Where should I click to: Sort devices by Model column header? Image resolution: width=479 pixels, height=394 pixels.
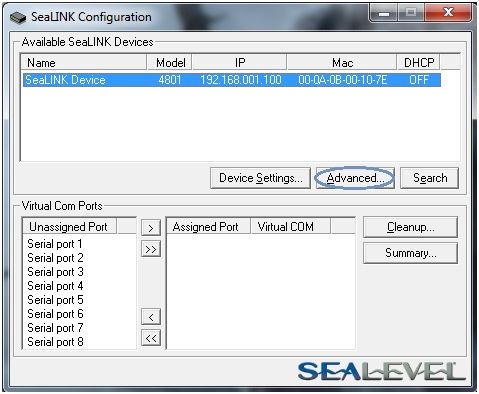pos(170,62)
